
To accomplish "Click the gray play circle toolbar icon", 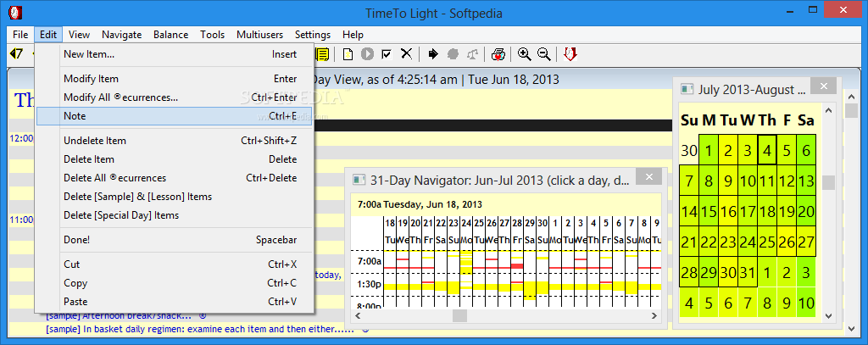I will pos(368,53).
